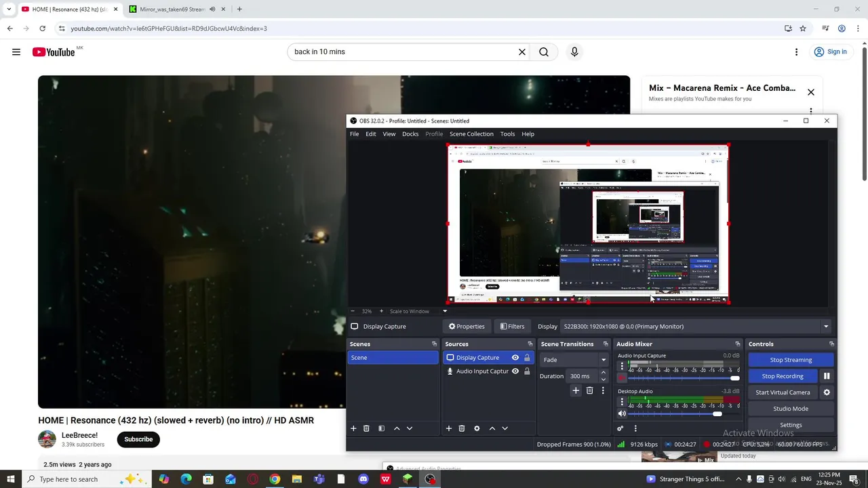Undock the Sources panel
868x488 pixels.
click(530, 344)
